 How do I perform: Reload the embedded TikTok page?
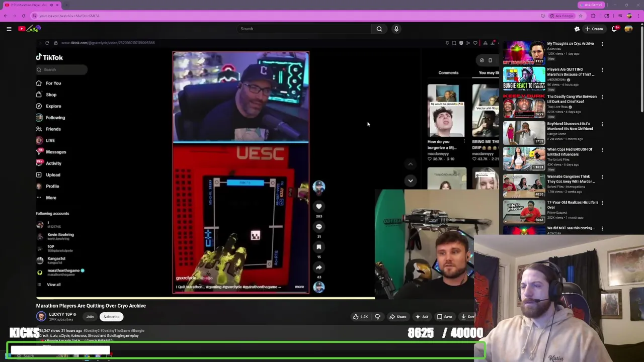pos(47,43)
